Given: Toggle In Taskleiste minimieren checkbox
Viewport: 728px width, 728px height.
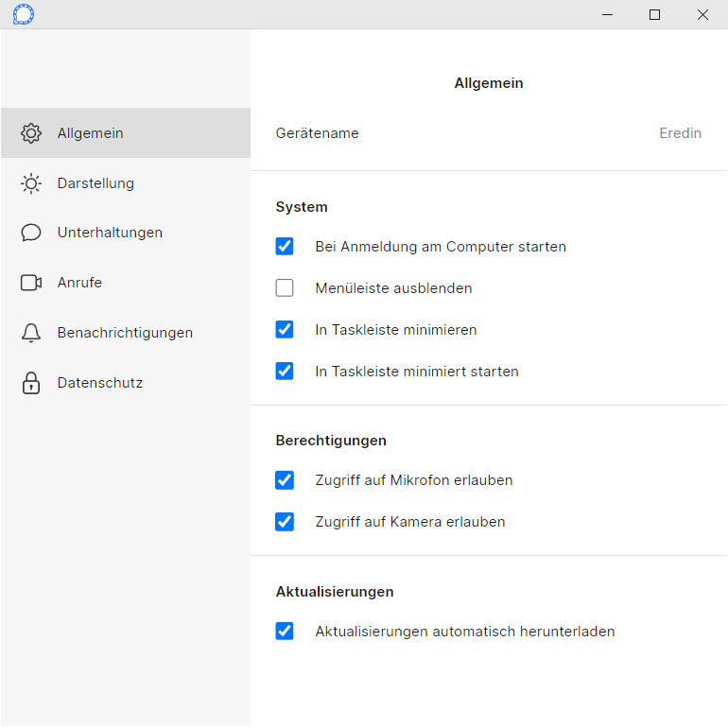Looking at the screenshot, I should (285, 330).
